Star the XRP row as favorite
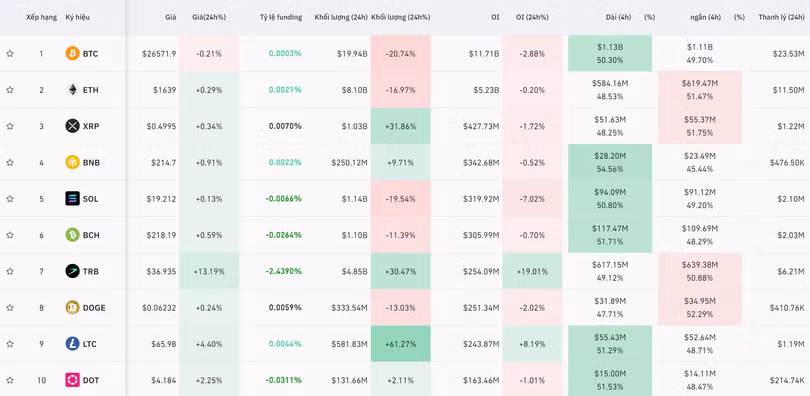The width and height of the screenshot is (810, 396). (x=10, y=126)
